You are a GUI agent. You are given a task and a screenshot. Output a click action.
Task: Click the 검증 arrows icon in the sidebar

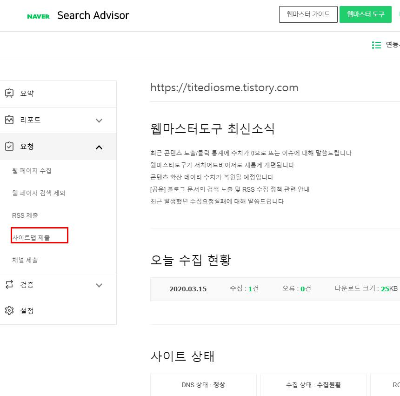click(9, 284)
